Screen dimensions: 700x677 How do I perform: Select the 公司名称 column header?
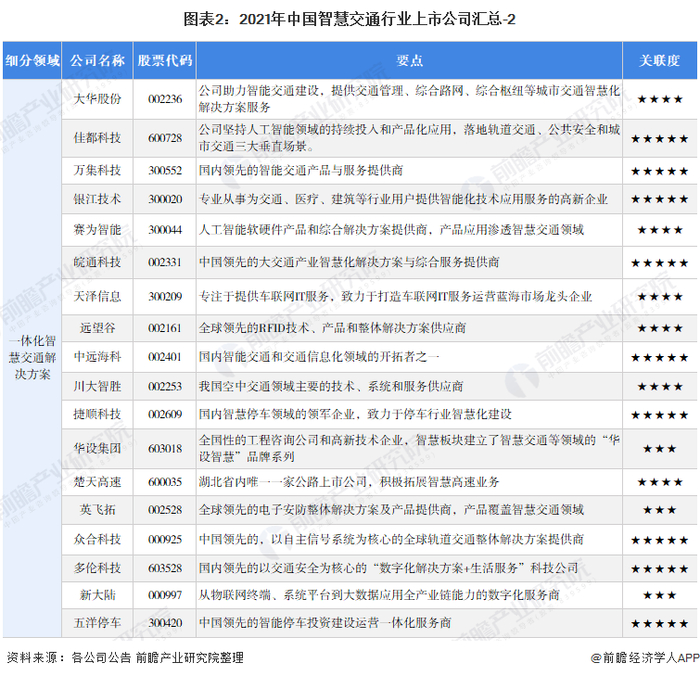[97, 61]
